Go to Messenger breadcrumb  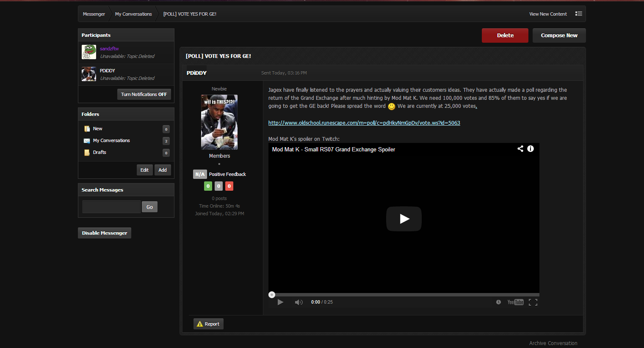coord(94,14)
